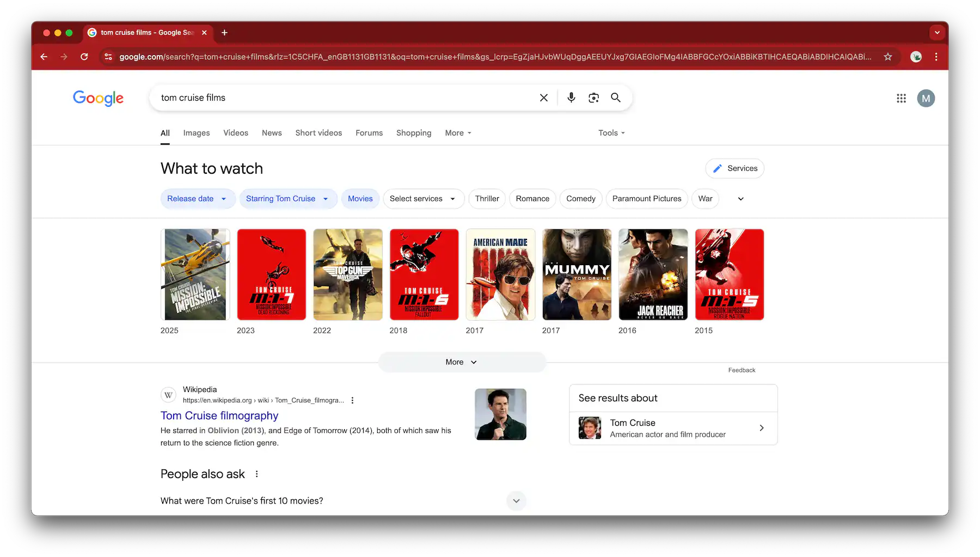This screenshot has width=980, height=557.
Task: Toggle the Comedy genre chip
Action: click(x=581, y=199)
